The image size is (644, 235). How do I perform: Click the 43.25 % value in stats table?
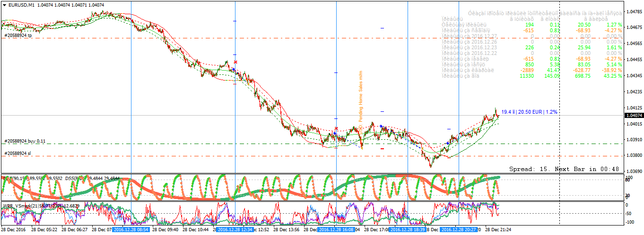pos(612,75)
